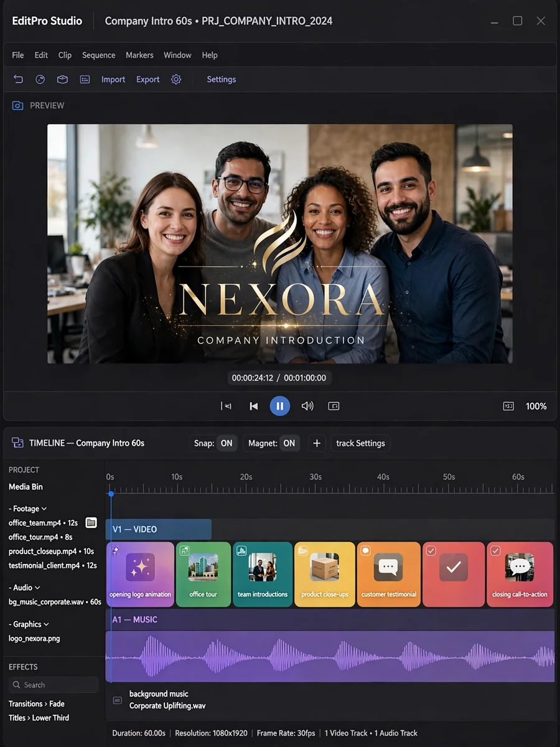Screen dimensions: 560x747
Task: Open the File menu
Action: (x=18, y=55)
